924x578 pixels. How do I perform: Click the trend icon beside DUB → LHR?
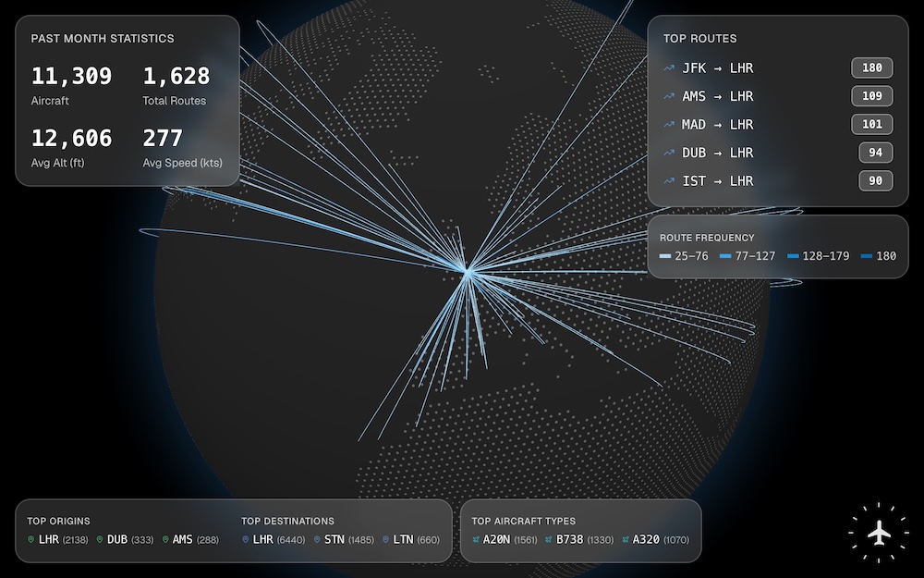(669, 153)
